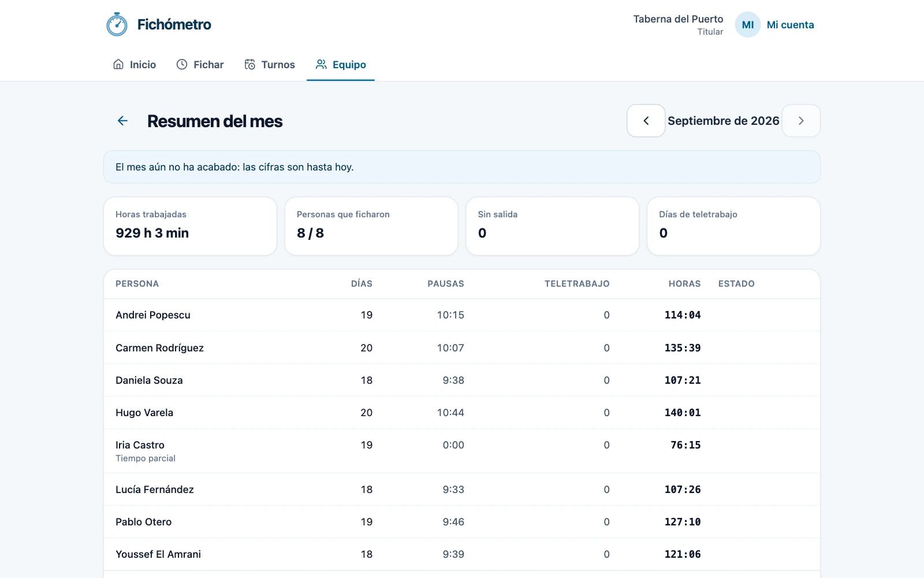Screen dimensions: 924x578
Task: Click the PAUSAS column header
Action: (446, 284)
